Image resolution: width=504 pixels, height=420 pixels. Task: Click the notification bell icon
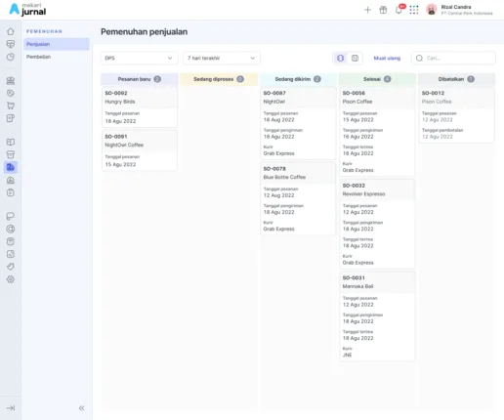pyautogui.click(x=399, y=10)
